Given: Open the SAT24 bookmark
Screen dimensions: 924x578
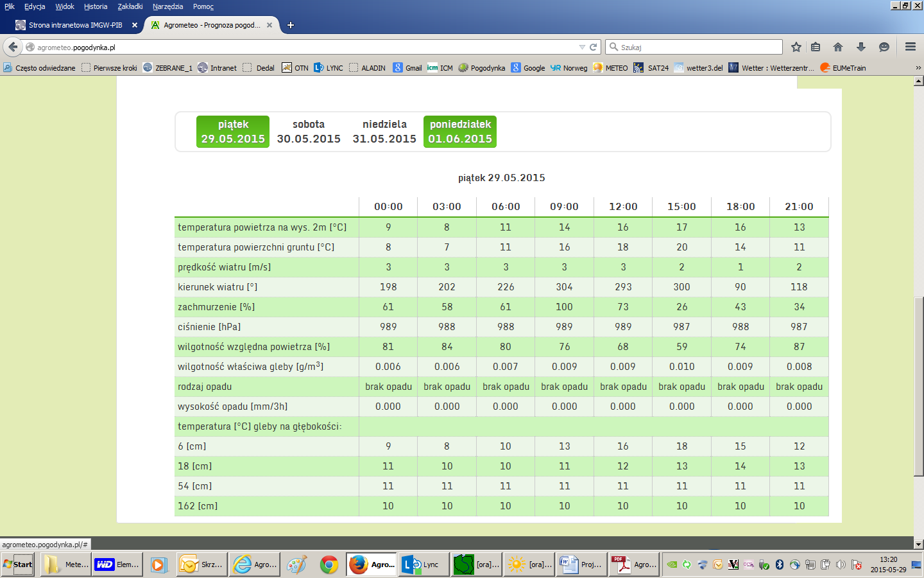Looking at the screenshot, I should tap(651, 67).
